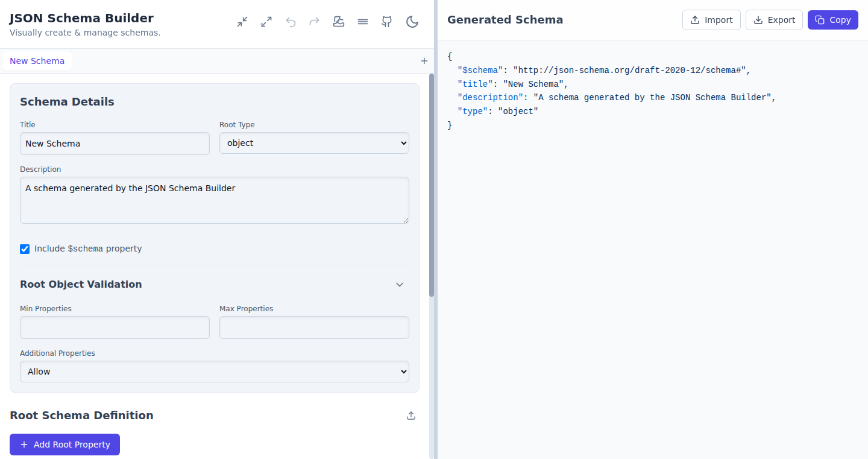Switch to the New Schema tab

[37, 61]
